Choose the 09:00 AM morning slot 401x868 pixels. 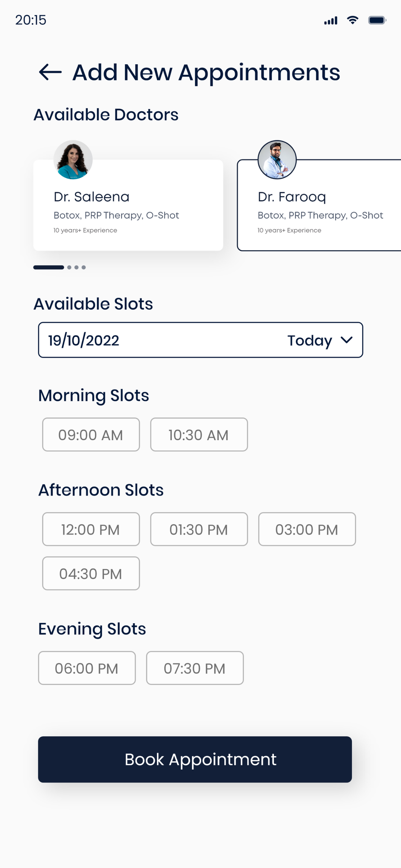point(91,435)
